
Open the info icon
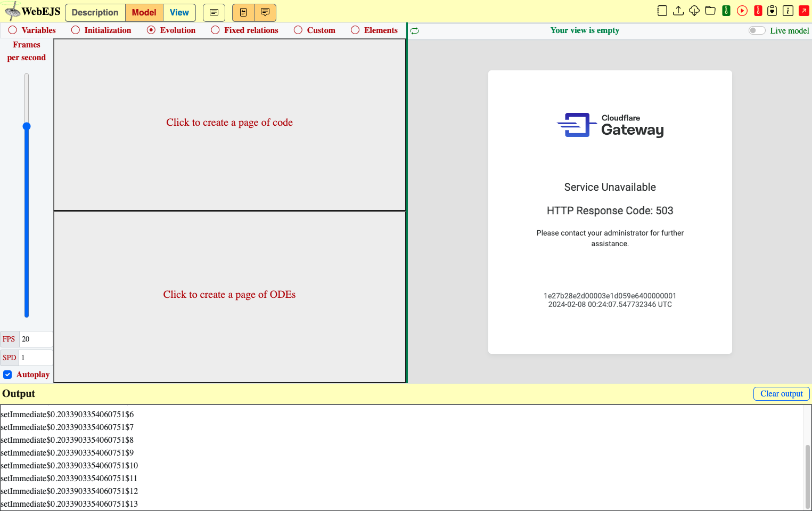pyautogui.click(x=788, y=11)
